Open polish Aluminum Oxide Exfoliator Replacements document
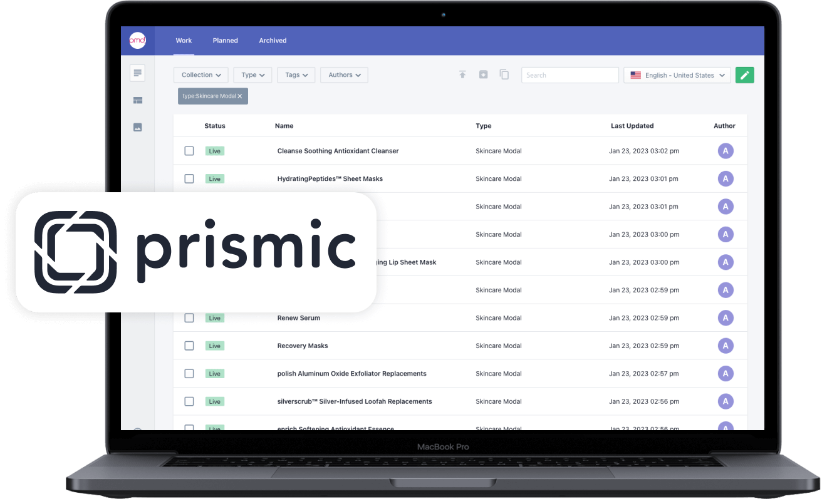The width and height of the screenshot is (827, 504). point(351,374)
